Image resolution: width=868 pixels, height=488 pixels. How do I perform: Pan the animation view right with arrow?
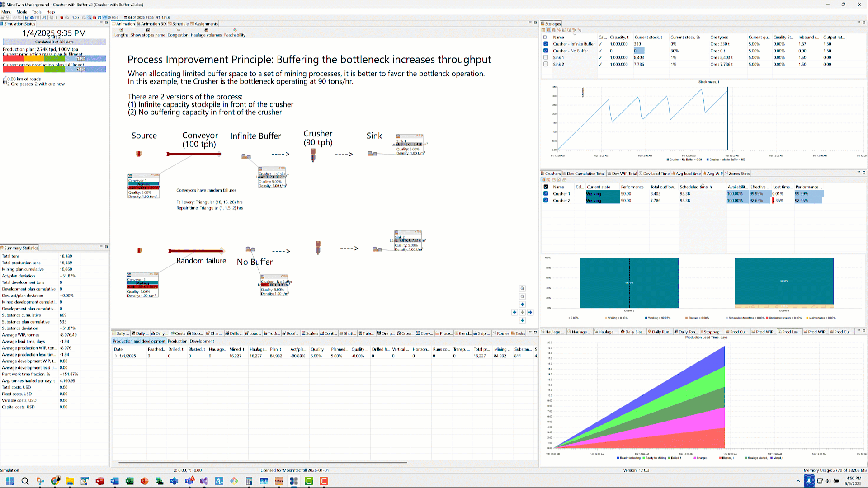[530, 312]
